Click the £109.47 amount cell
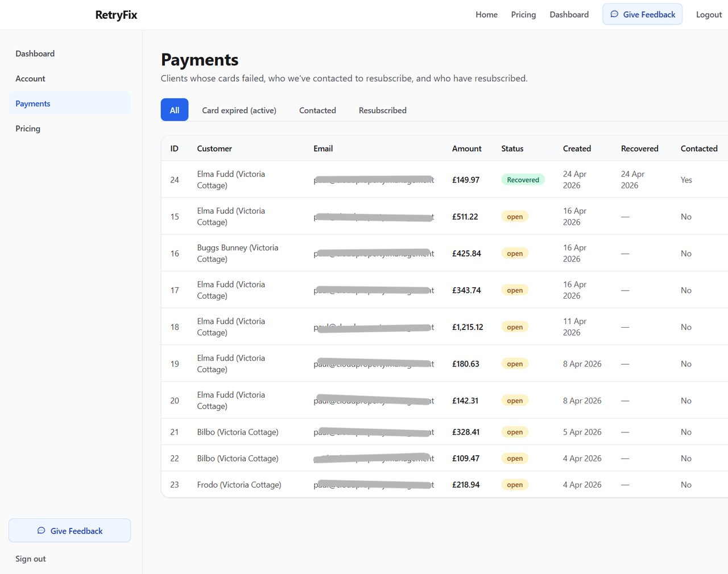This screenshot has height=574, width=728. pyautogui.click(x=466, y=458)
